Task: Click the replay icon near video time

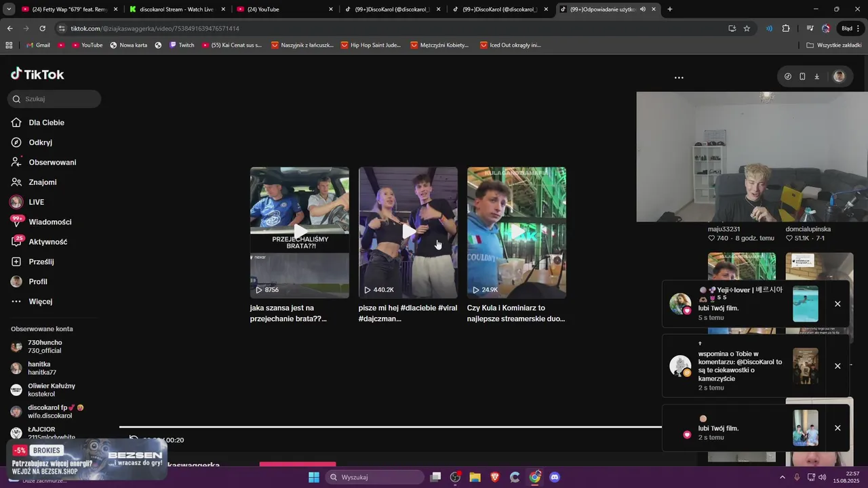Action: 134,440
